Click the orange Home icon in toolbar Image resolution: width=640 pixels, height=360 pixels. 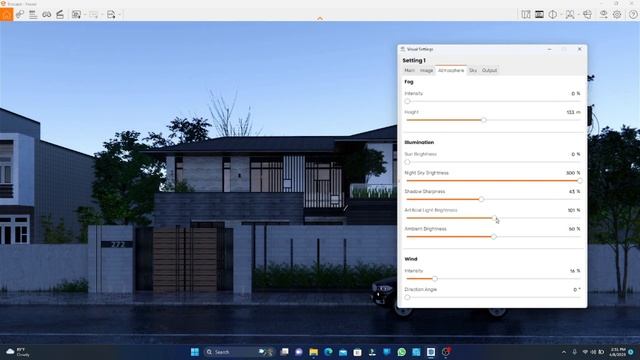click(x=7, y=14)
